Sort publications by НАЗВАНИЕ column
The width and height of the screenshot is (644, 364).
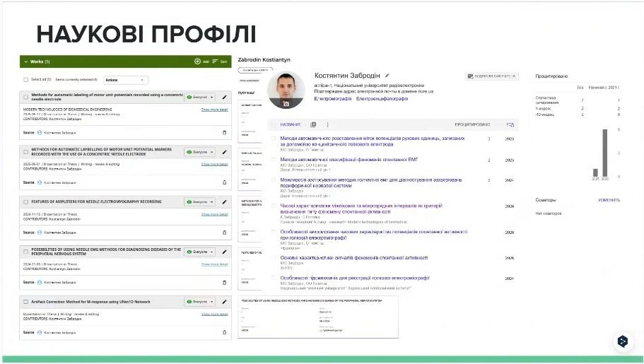click(x=291, y=124)
